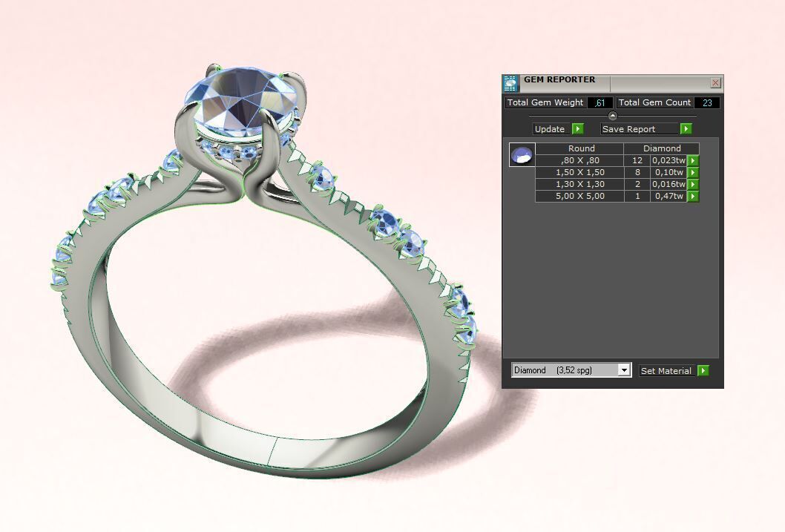Viewport: 785px width, 532px height.
Task: Click the green arrow for the 0,10tw row
Action: [x=693, y=173]
